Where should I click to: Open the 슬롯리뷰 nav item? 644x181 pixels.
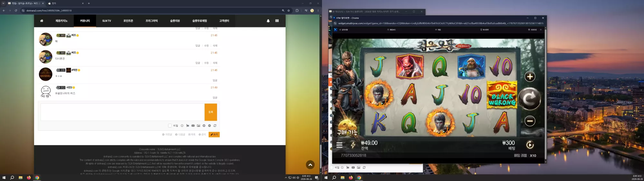[x=175, y=21]
